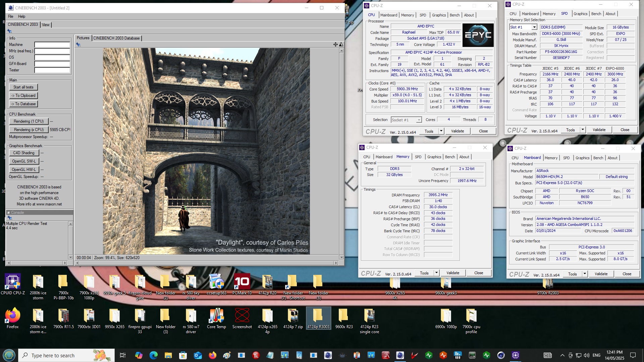
Task: Click the Tester input field
Action: [x=52, y=70]
